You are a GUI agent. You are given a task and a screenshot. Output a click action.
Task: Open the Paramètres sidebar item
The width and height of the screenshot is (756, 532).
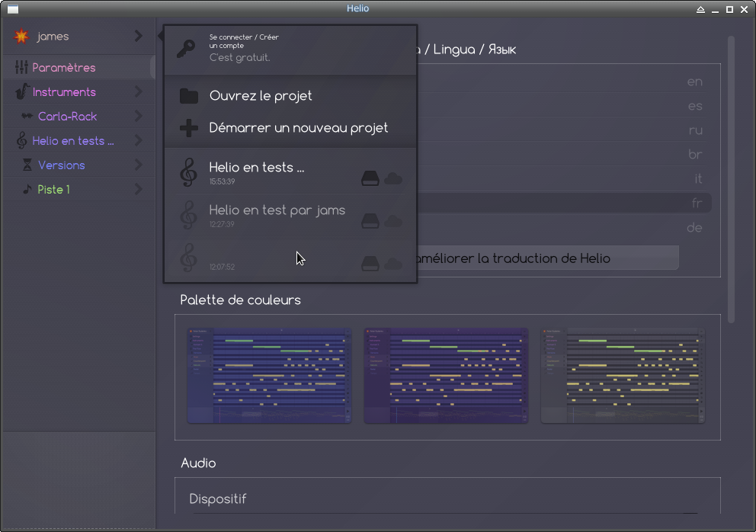click(x=79, y=67)
